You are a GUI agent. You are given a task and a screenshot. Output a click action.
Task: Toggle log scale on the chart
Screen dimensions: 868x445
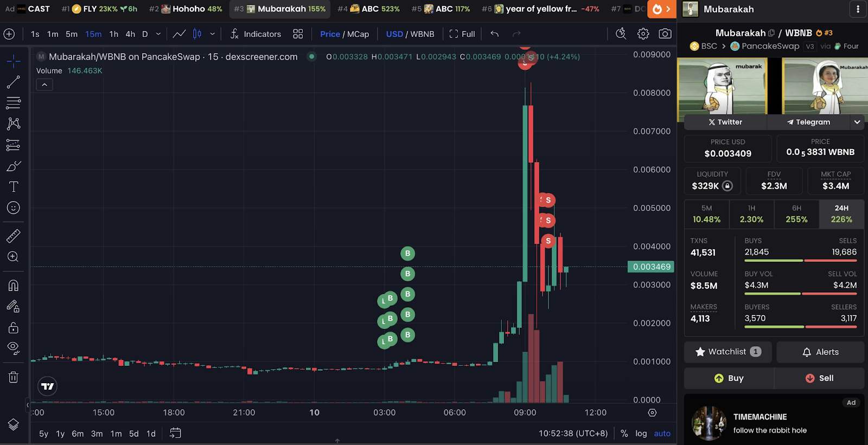[x=641, y=434]
